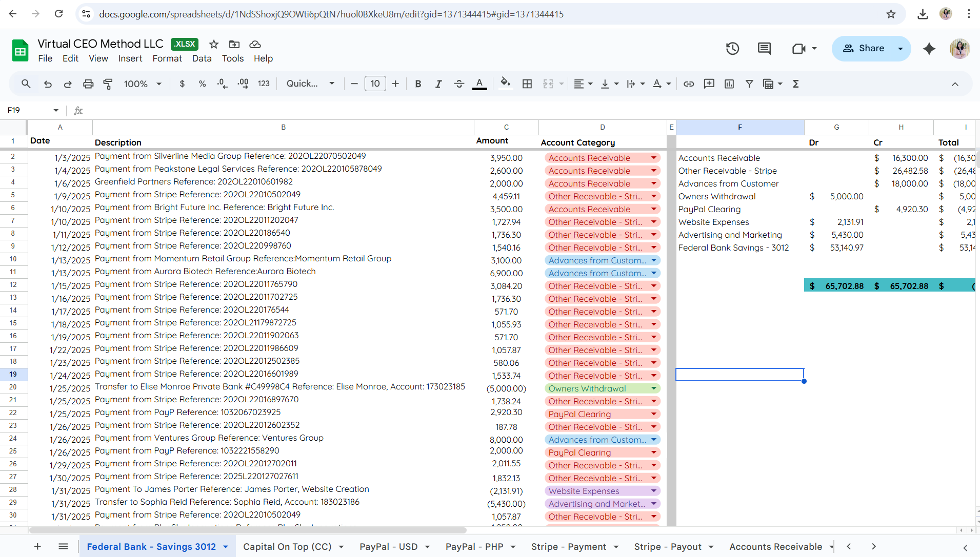The image size is (980, 557).
Task: Switch to the PayPal - USD sheet
Action: tap(389, 547)
